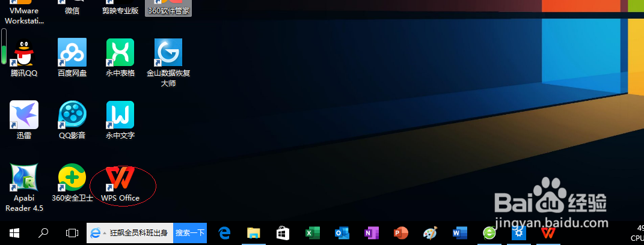Open Paint palette icon on taskbar
Viewport: 644px width, 245px height.
click(430, 233)
